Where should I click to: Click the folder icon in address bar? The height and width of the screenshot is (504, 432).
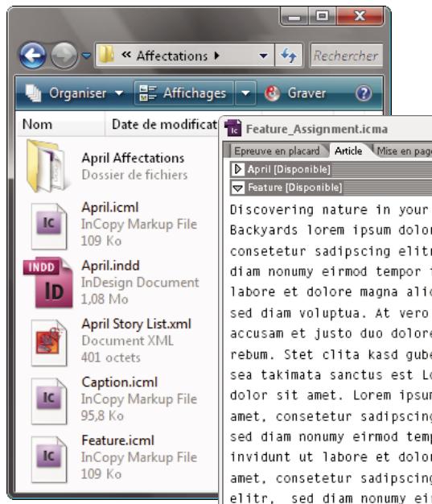[x=107, y=55]
